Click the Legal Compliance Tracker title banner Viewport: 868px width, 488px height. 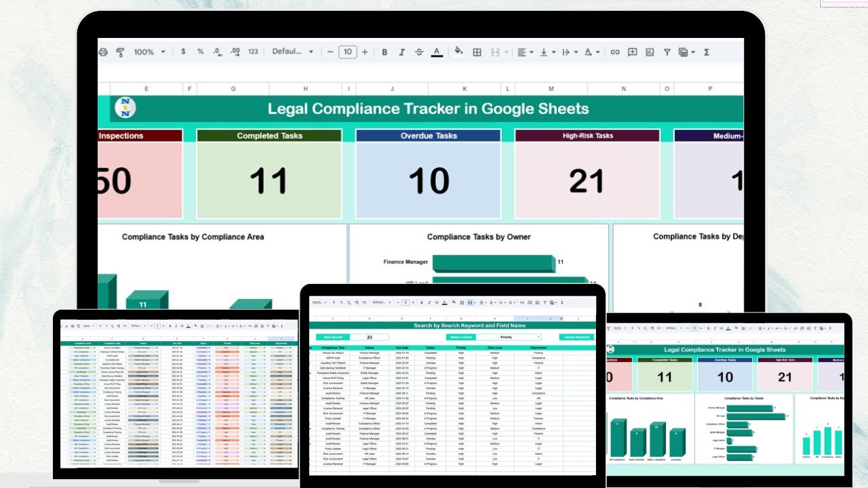point(428,108)
